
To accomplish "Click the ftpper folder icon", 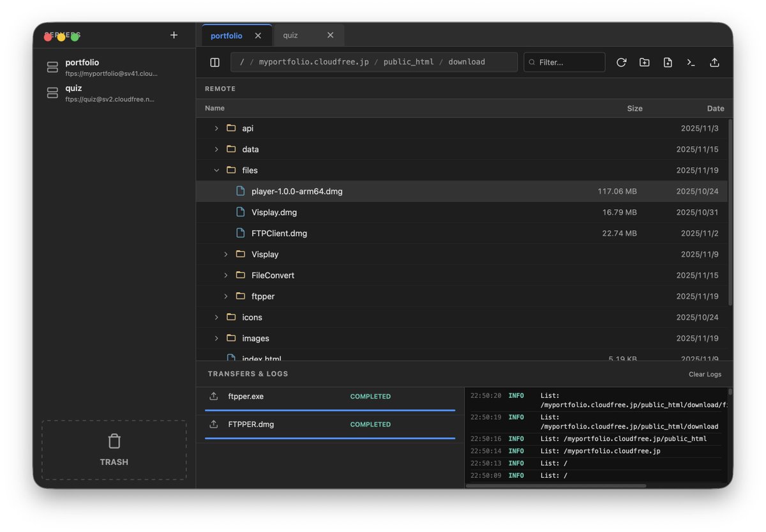I will tap(241, 297).
